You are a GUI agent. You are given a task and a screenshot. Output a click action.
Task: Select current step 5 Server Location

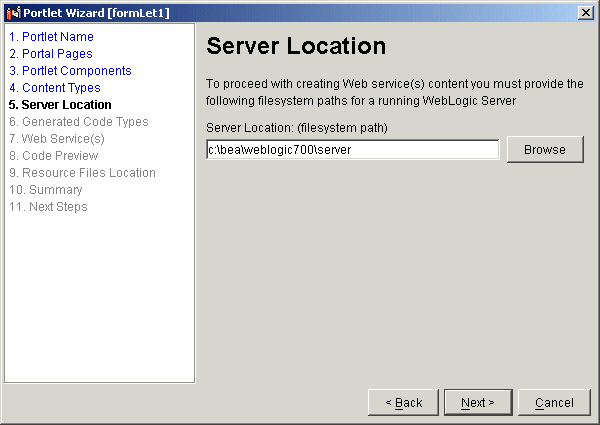click(60, 105)
